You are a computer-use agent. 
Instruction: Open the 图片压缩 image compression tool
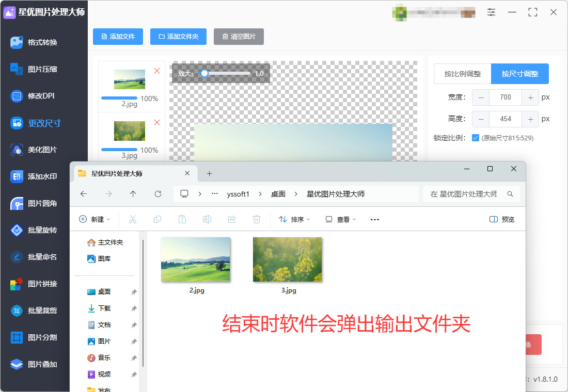pyautogui.click(x=34, y=69)
